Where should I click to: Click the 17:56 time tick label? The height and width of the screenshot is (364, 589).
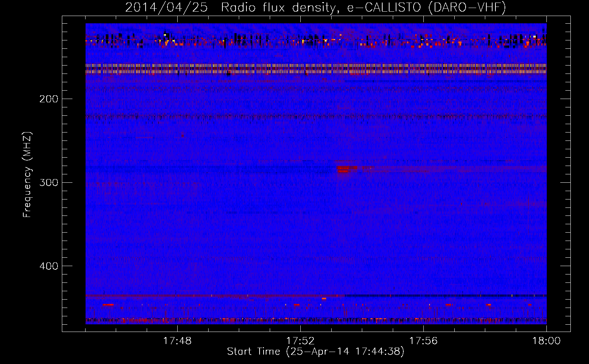(x=423, y=341)
